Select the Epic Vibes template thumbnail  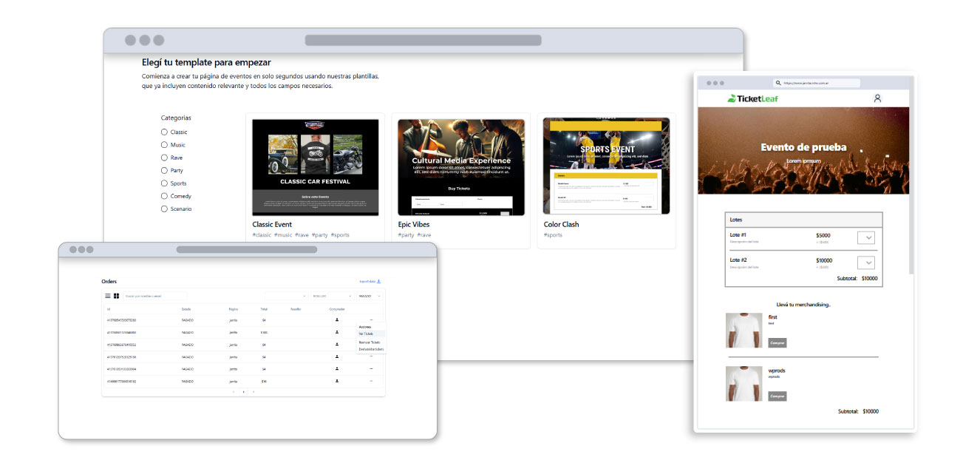[461, 167]
